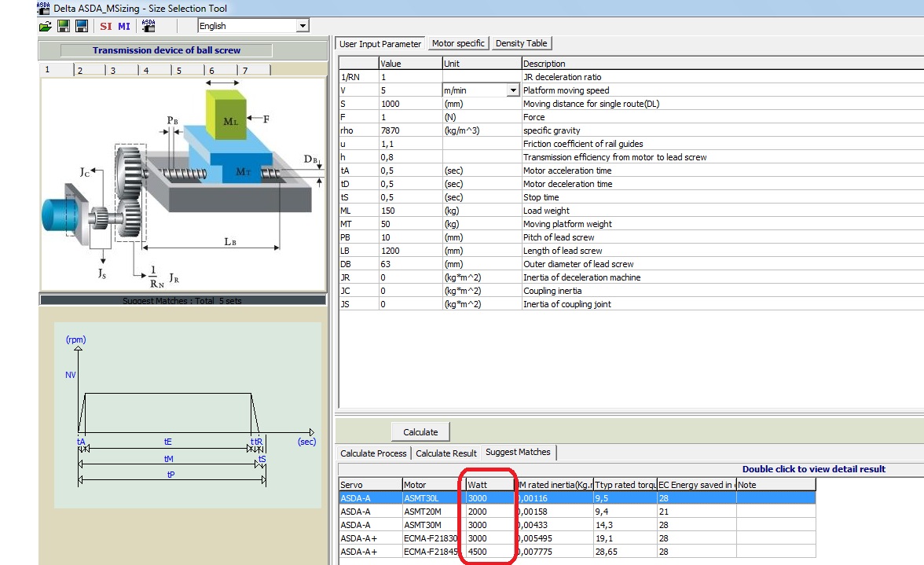Edit the V platform moving speed value
Image resolution: width=924 pixels, height=565 pixels.
410,90
